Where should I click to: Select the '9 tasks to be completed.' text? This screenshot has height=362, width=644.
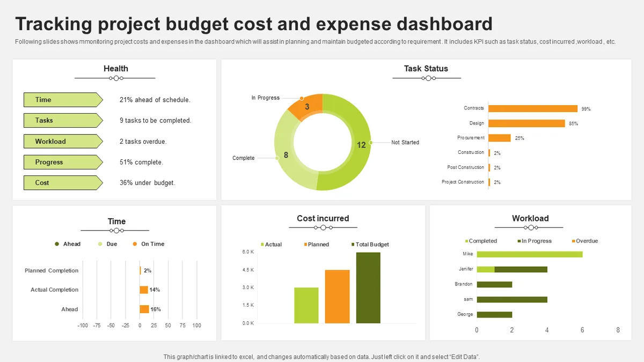coord(156,121)
